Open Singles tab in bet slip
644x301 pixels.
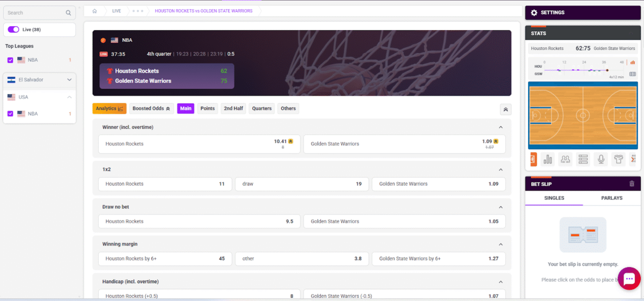pos(554,198)
